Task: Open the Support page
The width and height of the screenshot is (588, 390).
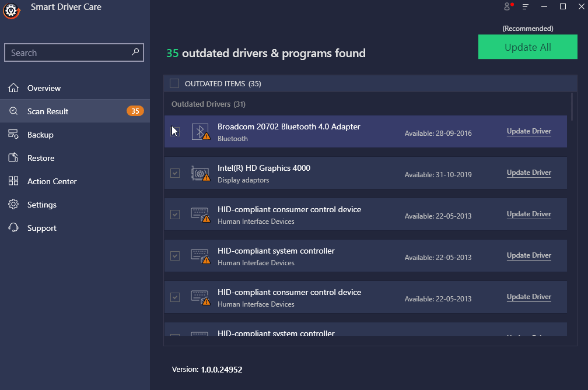Action: (x=75, y=228)
